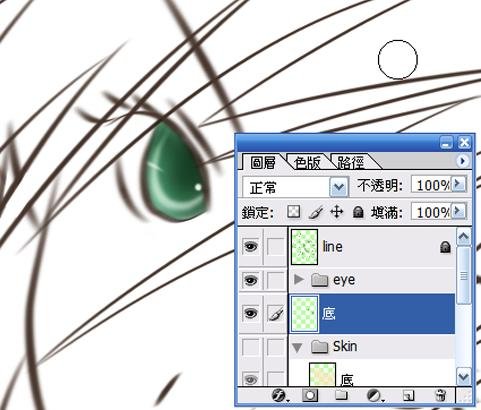
Task: Hide the line layer
Action: 251,247
